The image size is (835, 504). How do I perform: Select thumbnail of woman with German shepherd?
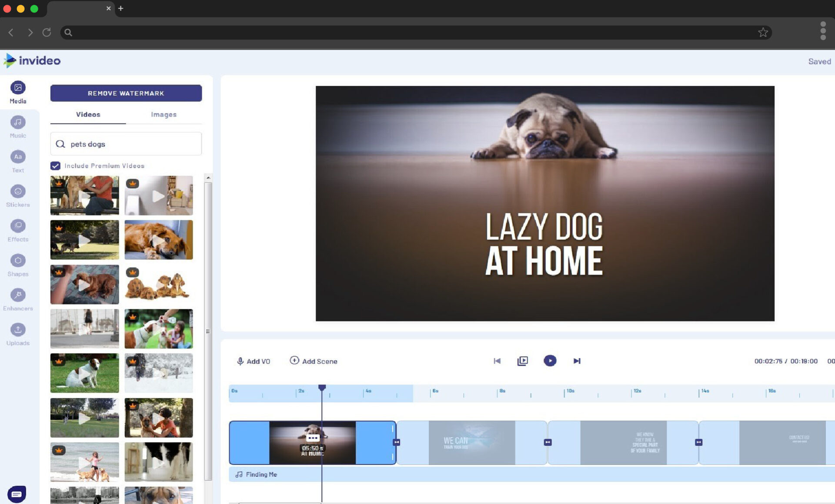(159, 418)
